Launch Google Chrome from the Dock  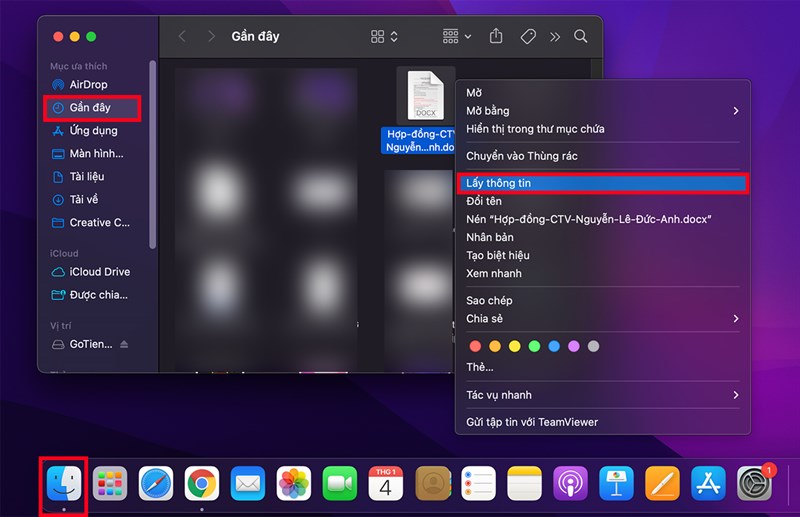click(x=202, y=483)
